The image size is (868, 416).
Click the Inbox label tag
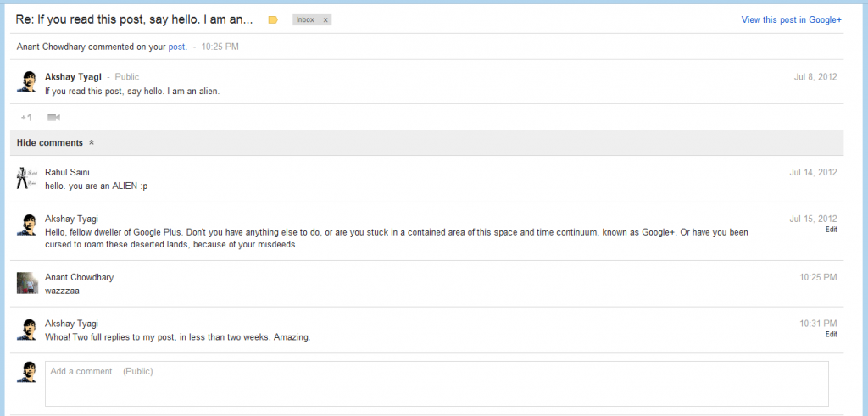tap(305, 20)
